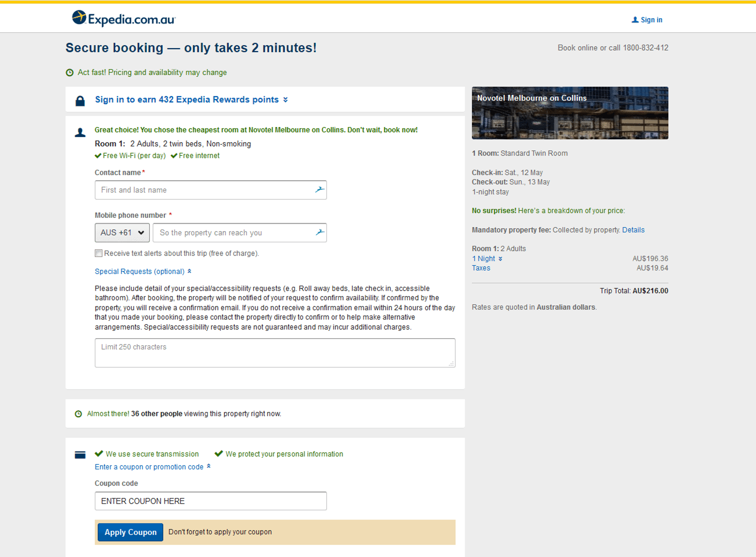
Task: Click the Taxes link in price summary
Action: 481,268
